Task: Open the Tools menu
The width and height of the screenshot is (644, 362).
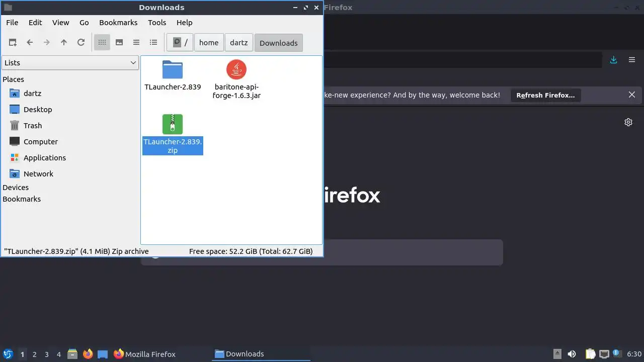Action: [x=157, y=23]
